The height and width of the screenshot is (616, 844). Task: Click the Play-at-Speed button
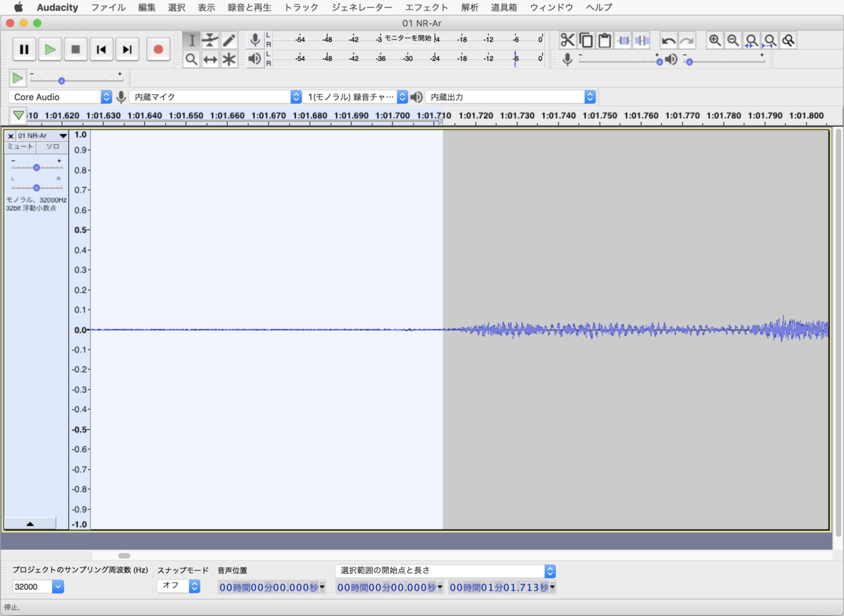coord(18,78)
